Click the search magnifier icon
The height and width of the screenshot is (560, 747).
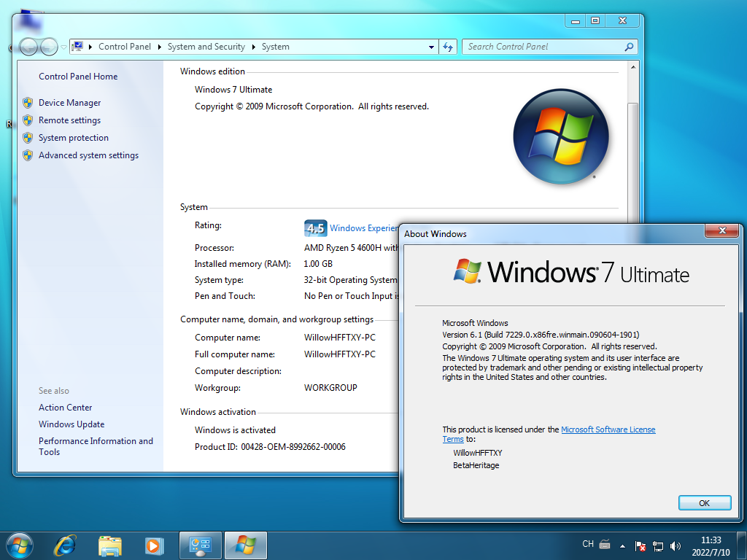pyautogui.click(x=629, y=47)
